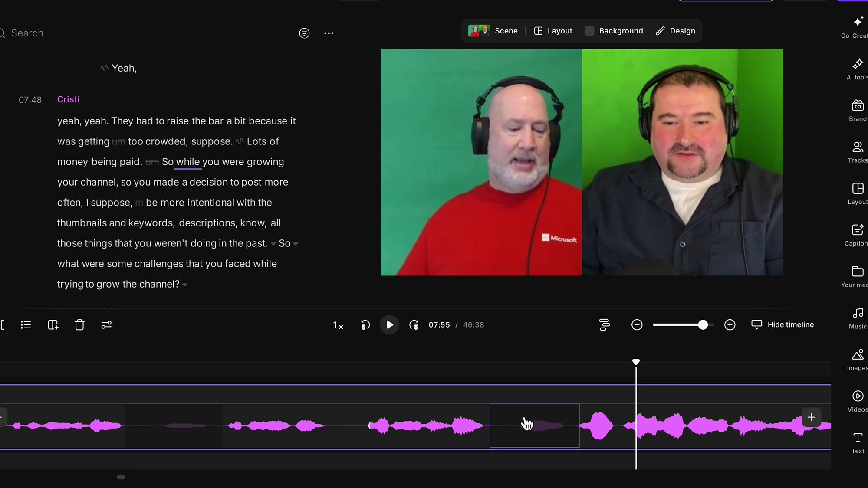
Task: Open the three-dot overflow menu
Action: coord(329,33)
